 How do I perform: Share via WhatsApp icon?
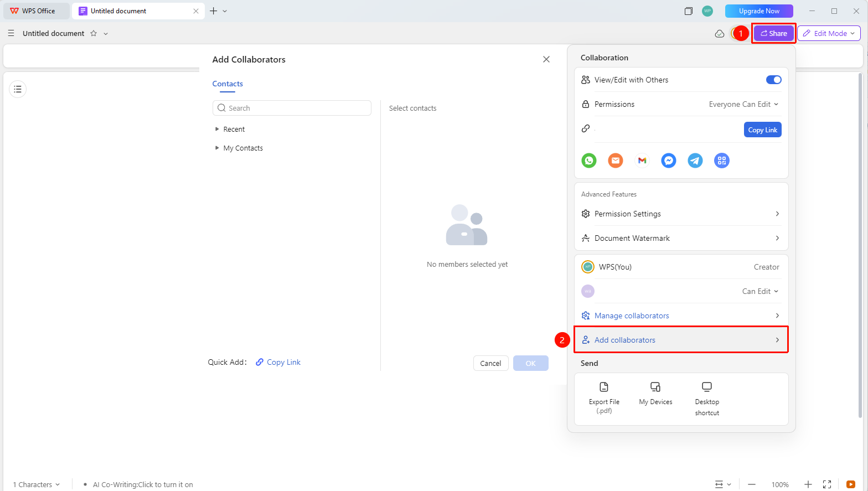coord(589,161)
